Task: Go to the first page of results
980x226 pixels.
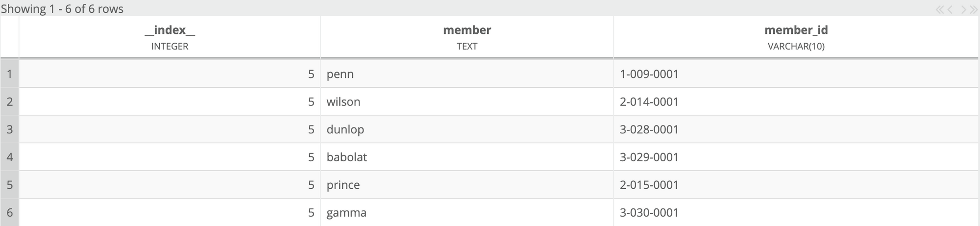Action: click(x=939, y=9)
